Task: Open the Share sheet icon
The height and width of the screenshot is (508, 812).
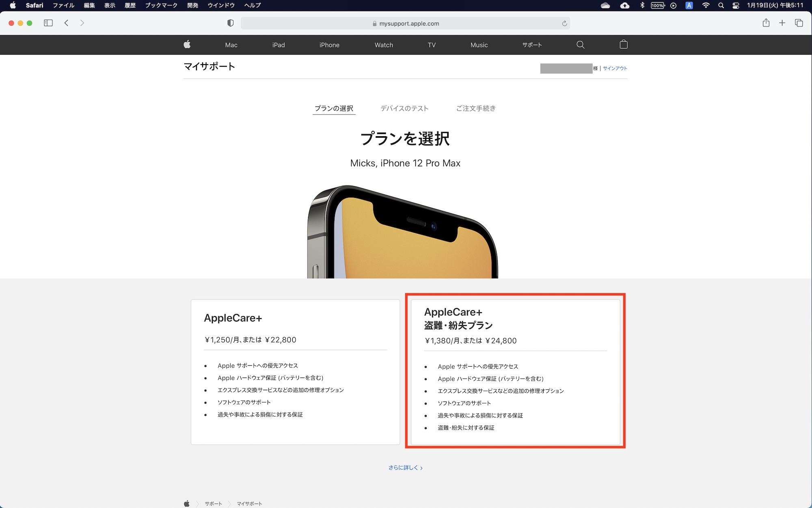Action: click(766, 23)
